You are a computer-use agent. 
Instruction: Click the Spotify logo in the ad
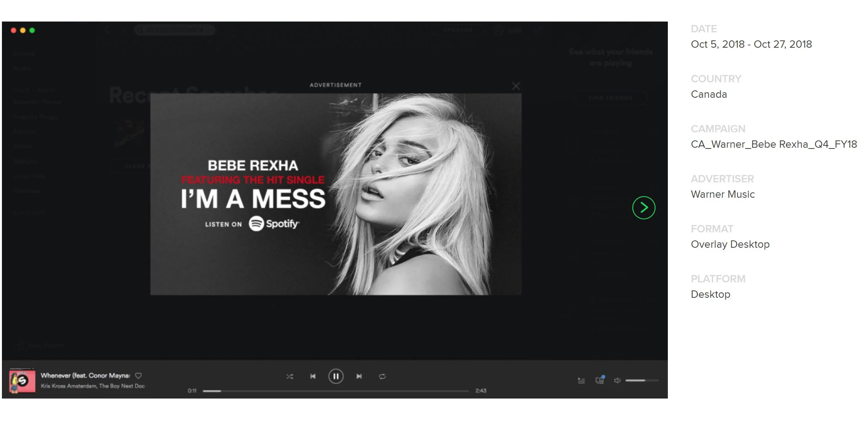pyautogui.click(x=274, y=224)
